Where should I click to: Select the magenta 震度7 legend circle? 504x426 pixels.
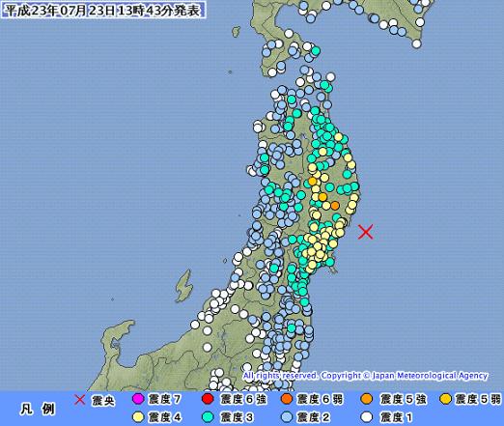(138, 399)
